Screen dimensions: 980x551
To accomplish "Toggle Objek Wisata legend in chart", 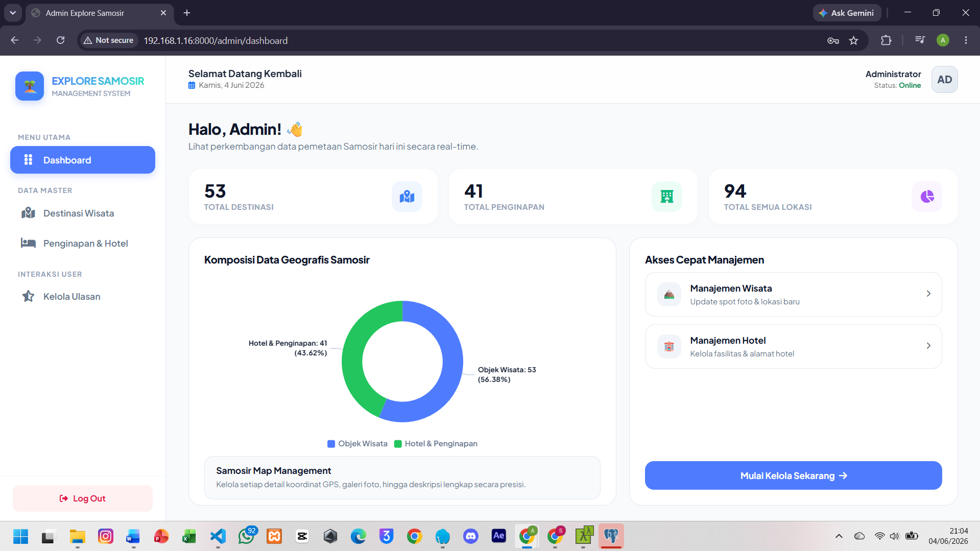I will [357, 444].
